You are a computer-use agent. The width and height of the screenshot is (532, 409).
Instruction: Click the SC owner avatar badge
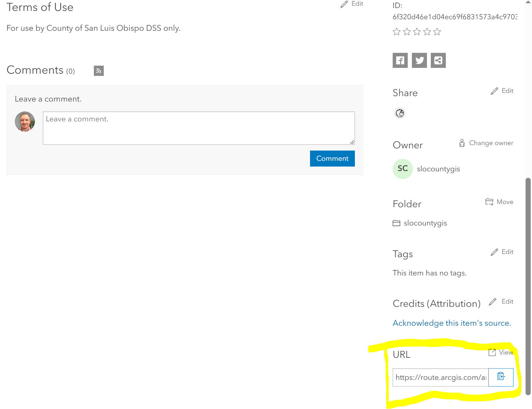402,168
